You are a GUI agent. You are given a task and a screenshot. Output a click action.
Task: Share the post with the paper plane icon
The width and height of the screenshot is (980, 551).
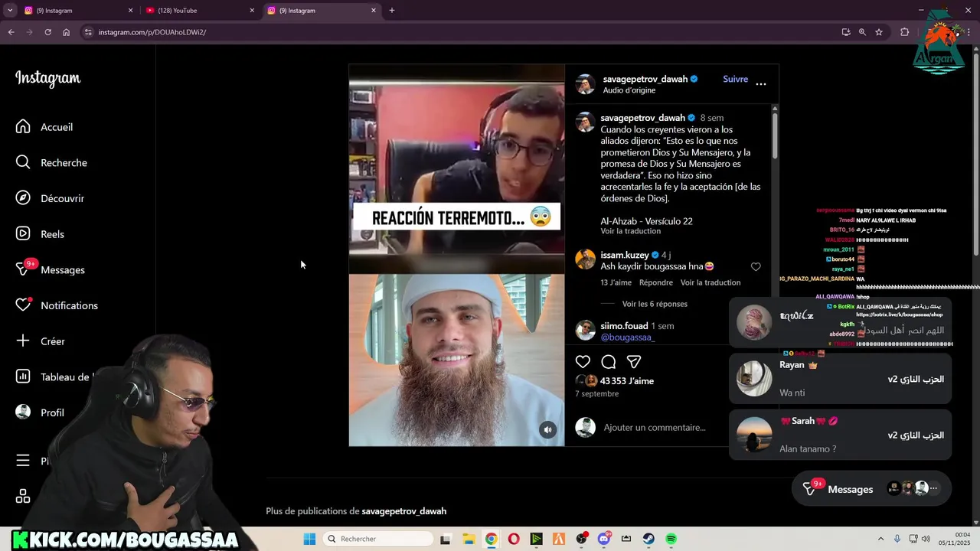(634, 362)
